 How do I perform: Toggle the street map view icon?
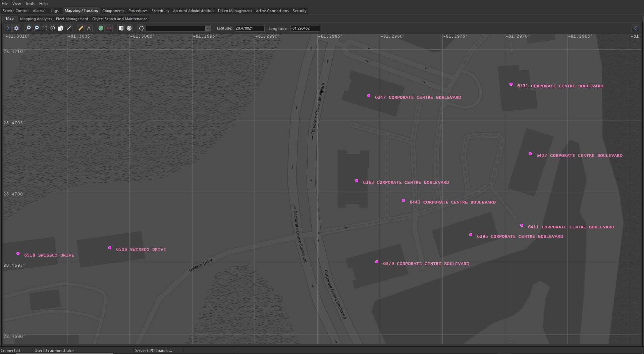point(121,28)
